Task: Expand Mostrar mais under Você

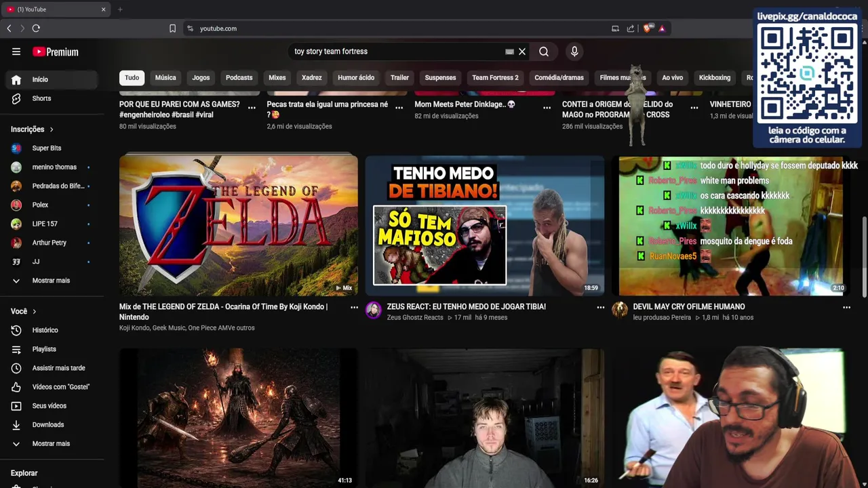Action: (52, 444)
